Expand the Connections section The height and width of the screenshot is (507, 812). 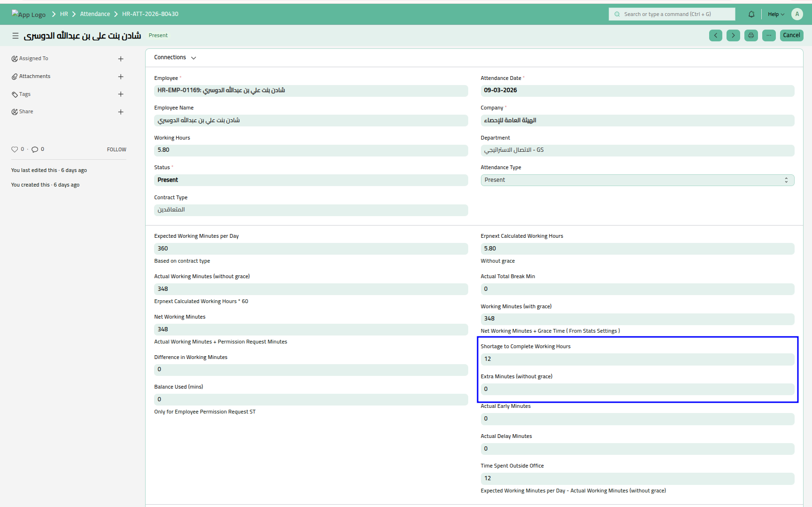(x=175, y=57)
